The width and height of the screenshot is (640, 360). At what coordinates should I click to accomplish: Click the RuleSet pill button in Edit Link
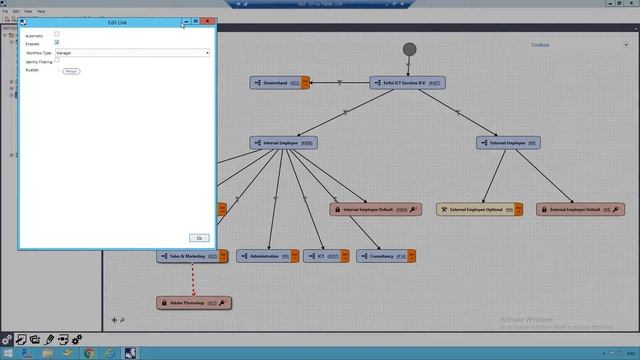pyautogui.click(x=71, y=71)
